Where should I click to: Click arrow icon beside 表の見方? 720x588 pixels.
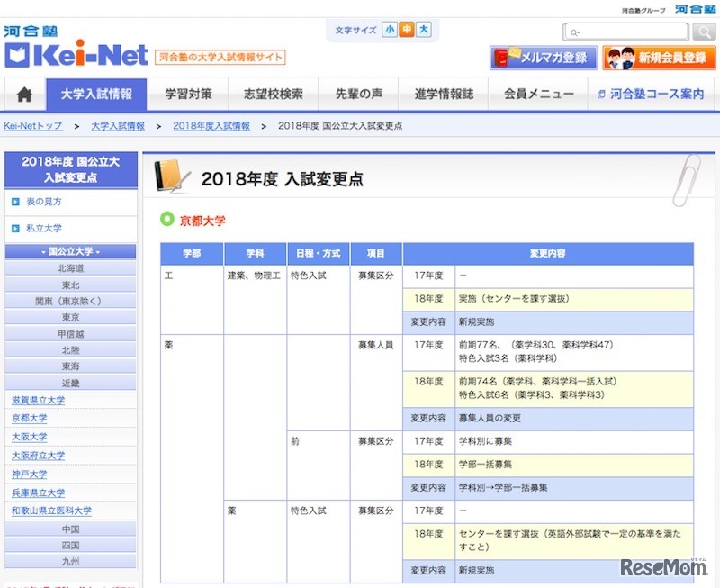15,202
